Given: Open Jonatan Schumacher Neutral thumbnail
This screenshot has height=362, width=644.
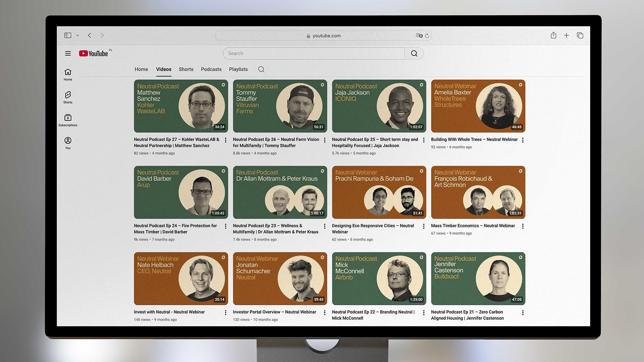Looking at the screenshot, I should [280, 279].
